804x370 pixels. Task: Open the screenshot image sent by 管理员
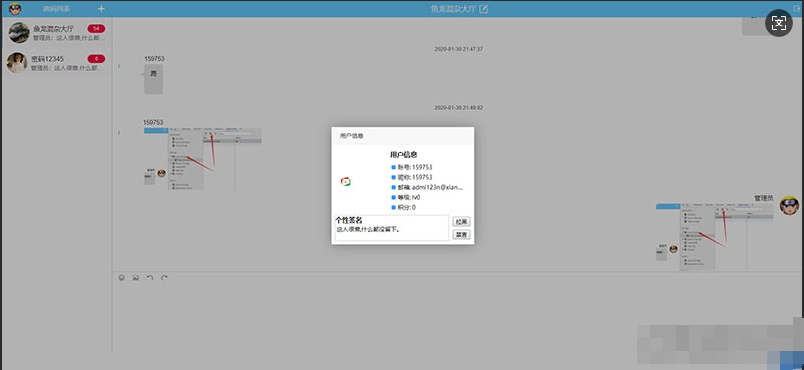pos(714,237)
